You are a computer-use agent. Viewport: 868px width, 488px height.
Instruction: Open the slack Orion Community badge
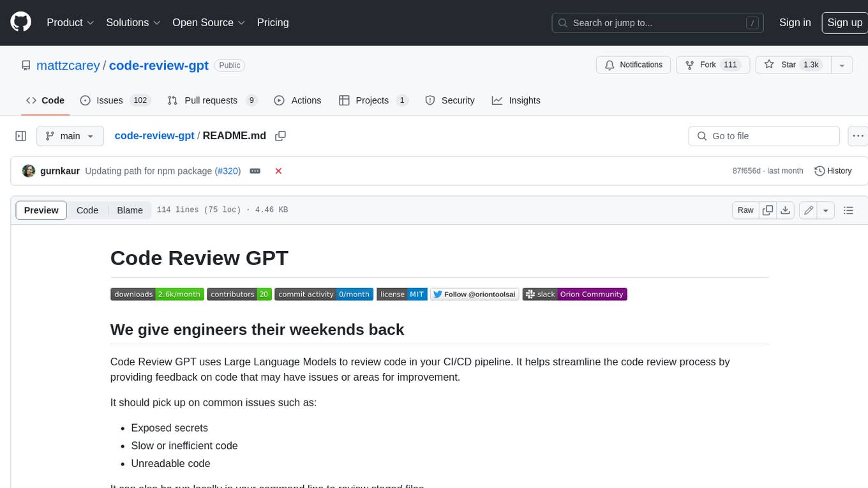point(575,294)
